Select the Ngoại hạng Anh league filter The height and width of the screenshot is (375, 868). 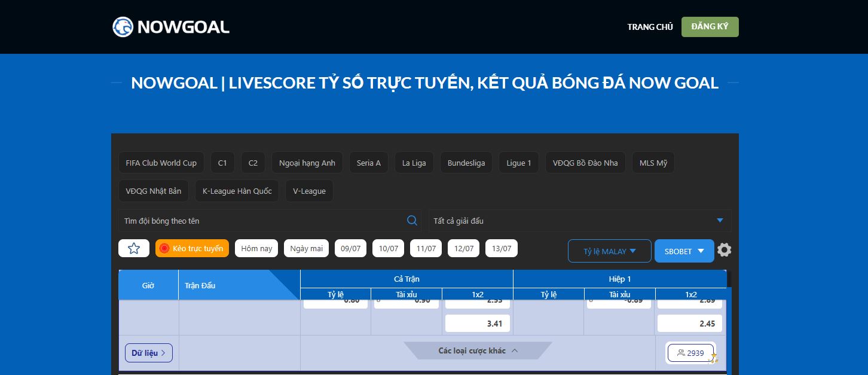[x=307, y=163]
